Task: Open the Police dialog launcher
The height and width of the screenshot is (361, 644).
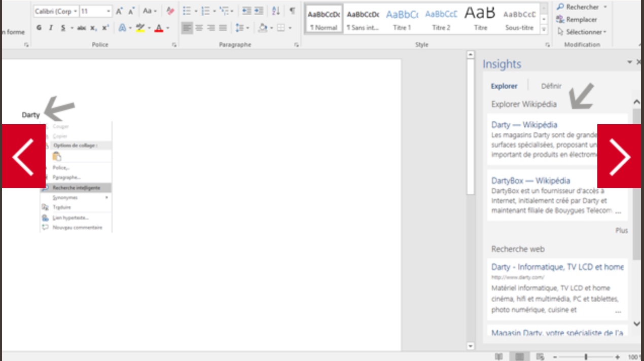Action: pyautogui.click(x=174, y=45)
